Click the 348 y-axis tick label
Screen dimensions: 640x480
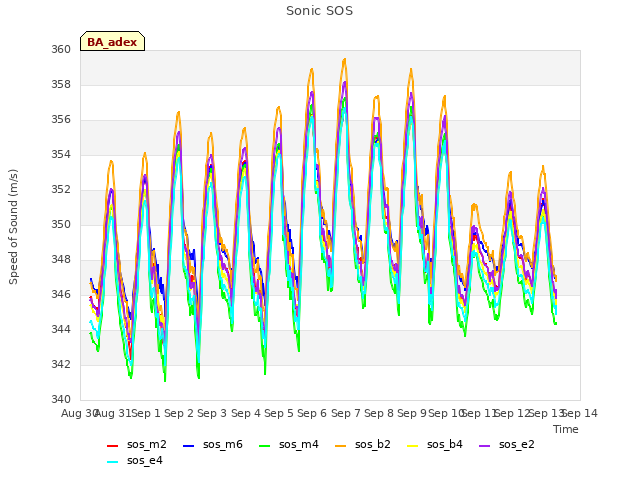point(61,260)
